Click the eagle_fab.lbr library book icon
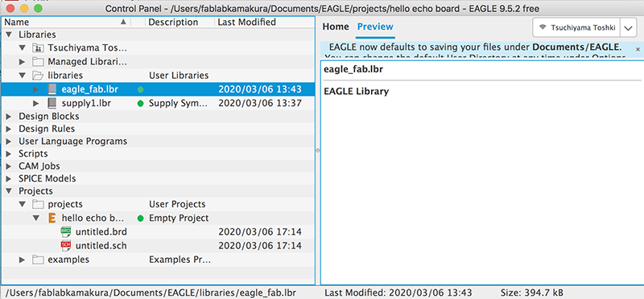 point(52,89)
